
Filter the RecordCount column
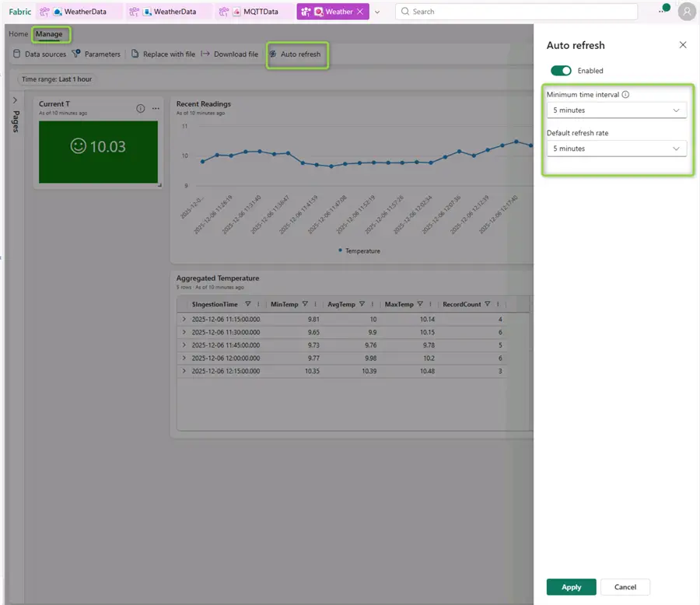[488, 304]
